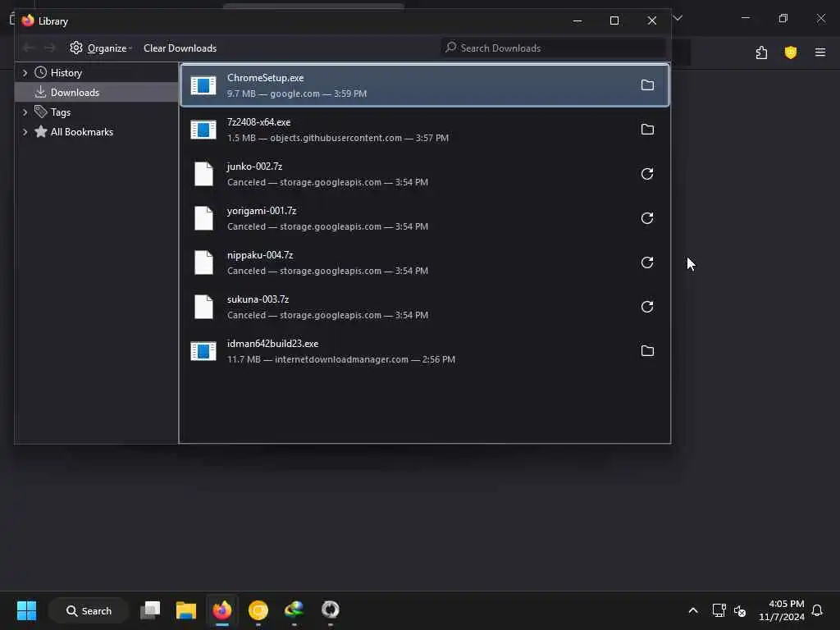The height and width of the screenshot is (630, 840).
Task: Retry the nippaku-004.7z download
Action: 647,262
